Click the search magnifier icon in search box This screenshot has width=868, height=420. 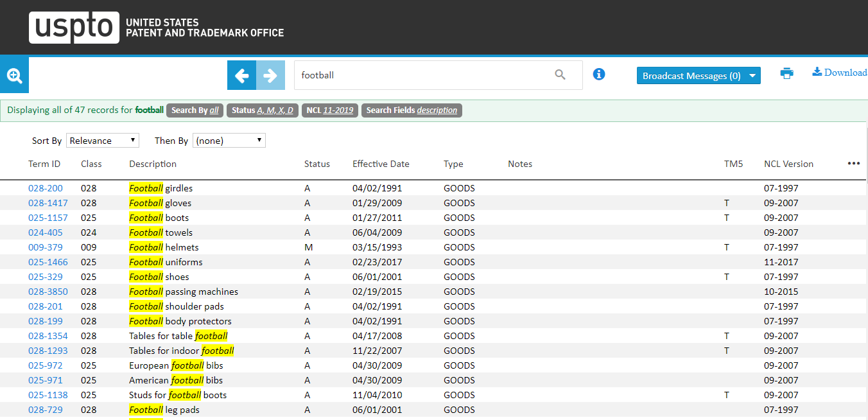click(x=560, y=75)
